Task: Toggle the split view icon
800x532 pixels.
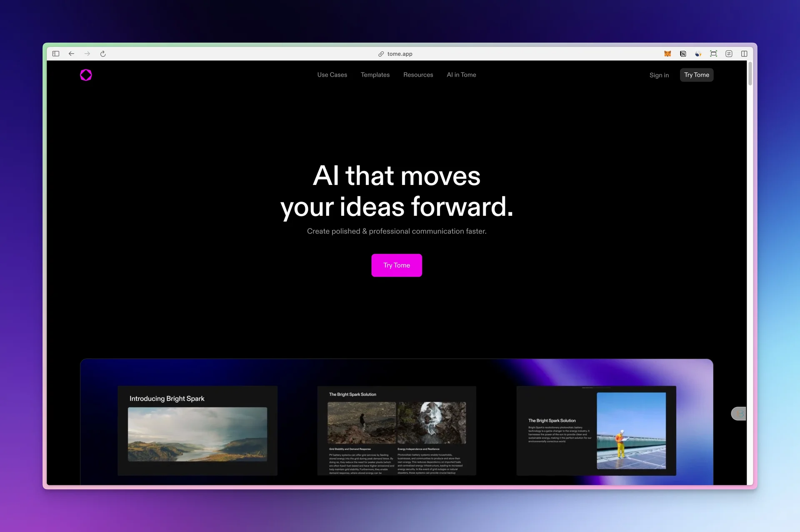Action: [744, 54]
